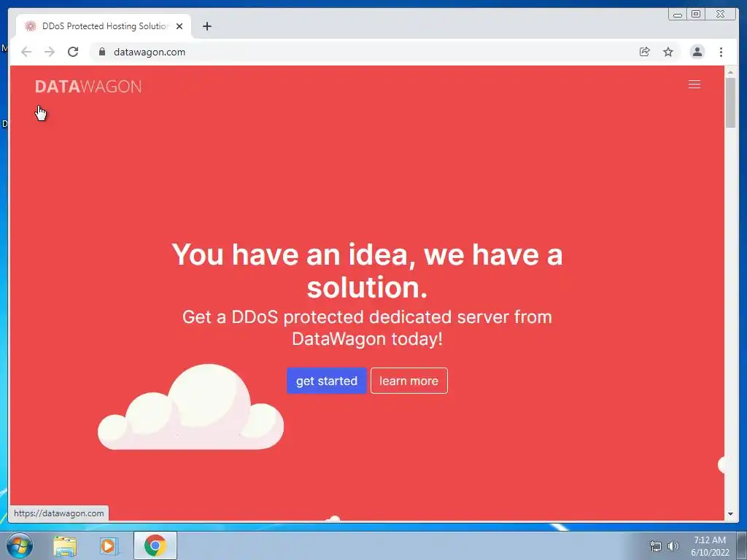Open the Chrome profile avatar
Image resolution: width=747 pixels, height=560 pixels.
click(x=697, y=52)
